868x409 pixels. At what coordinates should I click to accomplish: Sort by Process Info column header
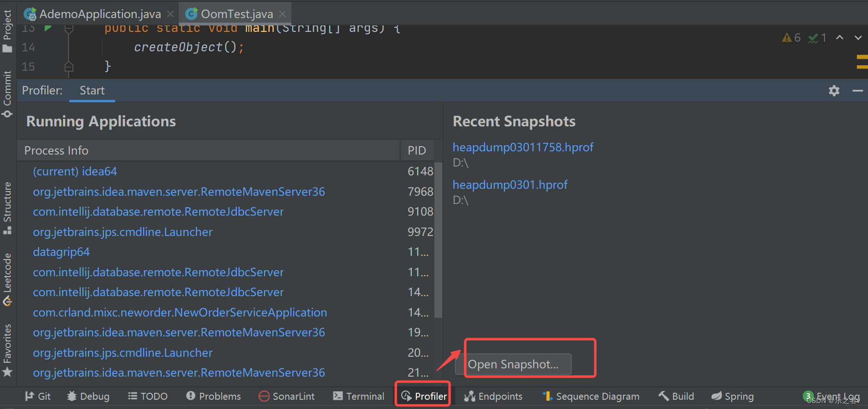[208, 150]
